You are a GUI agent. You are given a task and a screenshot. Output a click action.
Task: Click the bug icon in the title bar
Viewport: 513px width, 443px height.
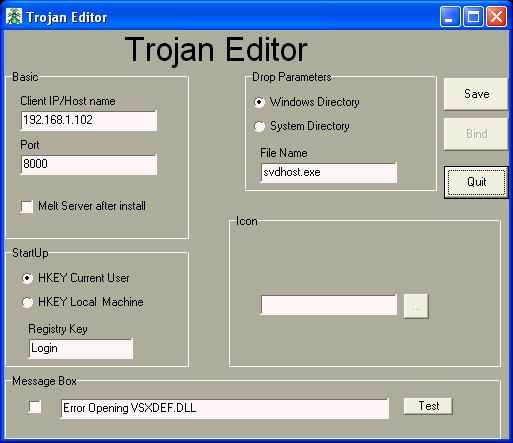[x=14, y=17]
